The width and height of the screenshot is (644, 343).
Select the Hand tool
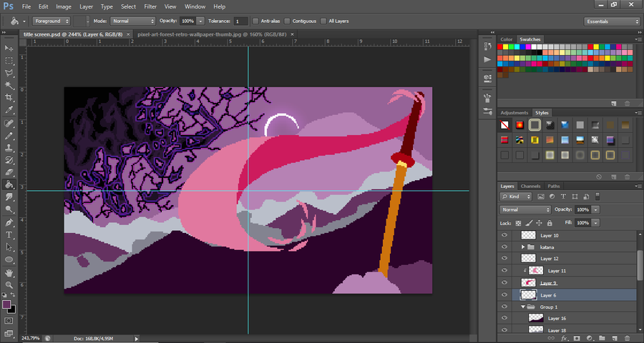click(9, 272)
